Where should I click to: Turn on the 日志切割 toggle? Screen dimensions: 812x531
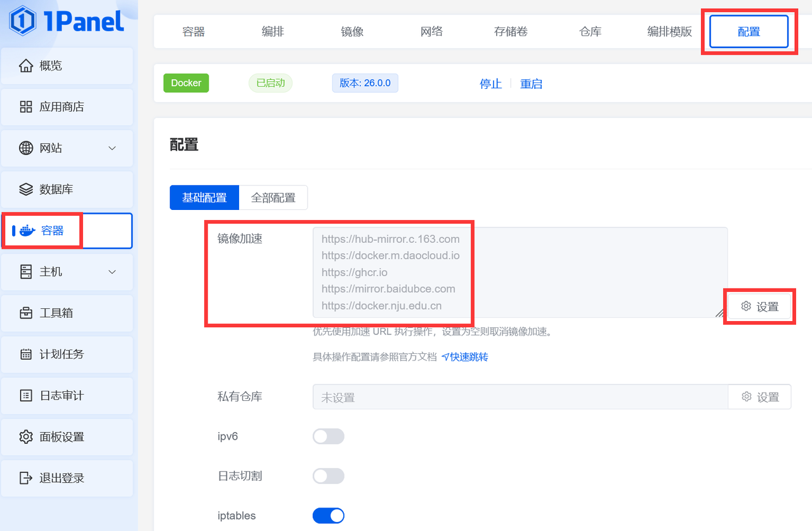point(328,476)
